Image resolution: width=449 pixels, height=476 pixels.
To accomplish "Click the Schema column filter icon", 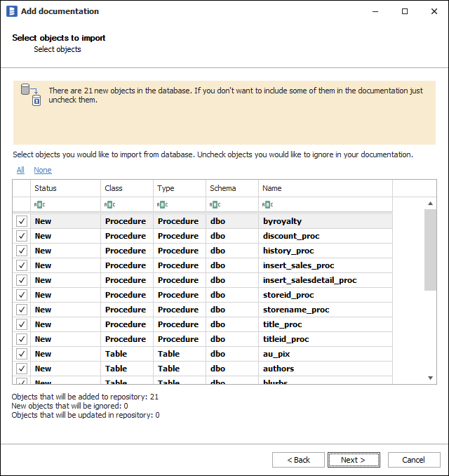I will click(x=215, y=205).
